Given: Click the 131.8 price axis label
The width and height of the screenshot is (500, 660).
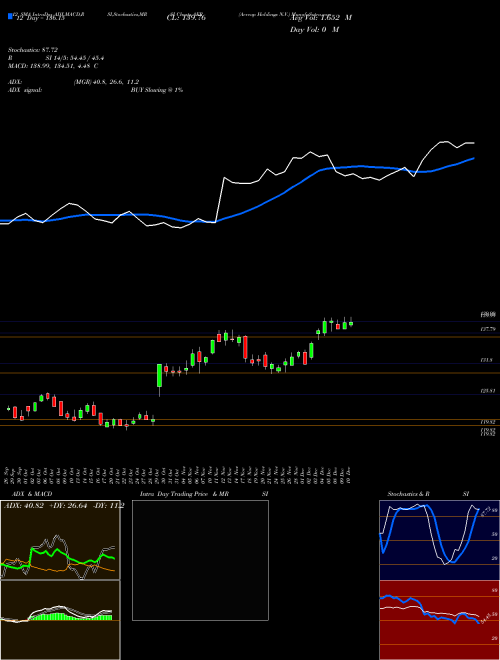Looking at the screenshot, I should click(x=486, y=360).
